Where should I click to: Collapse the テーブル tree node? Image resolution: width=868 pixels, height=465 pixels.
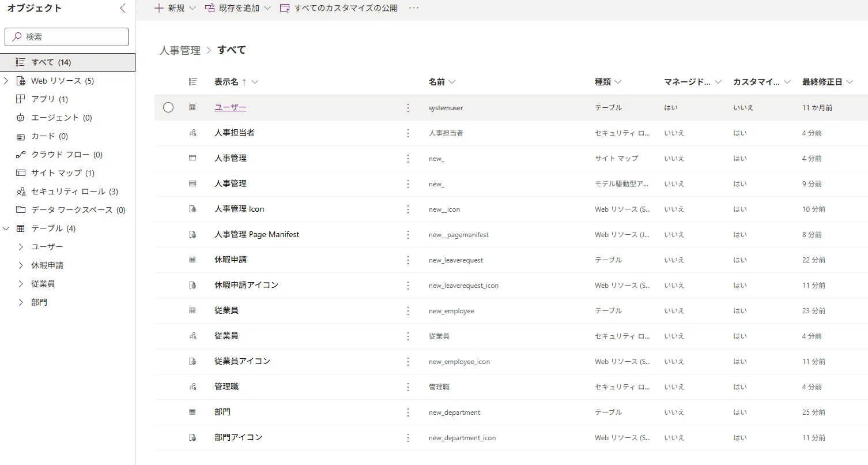click(6, 228)
